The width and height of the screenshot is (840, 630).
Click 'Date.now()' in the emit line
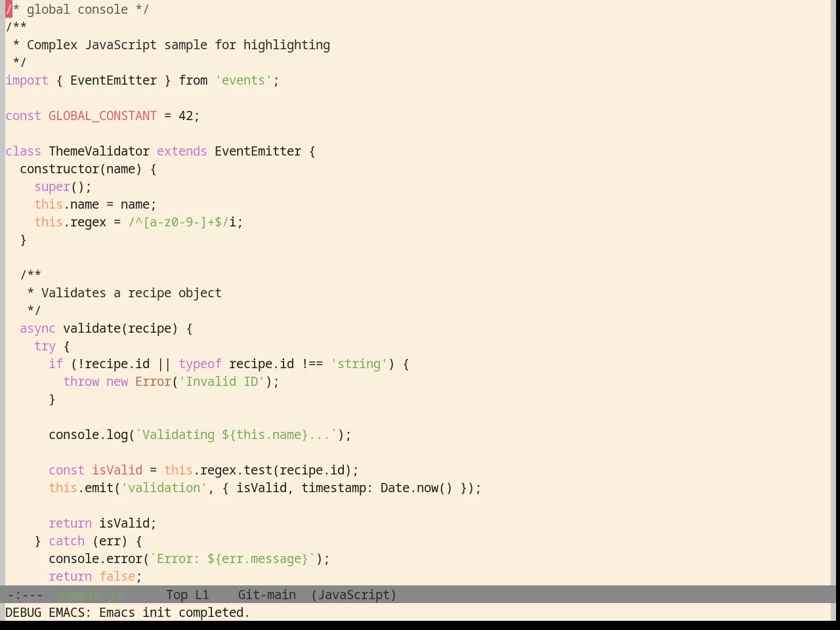pos(417,488)
